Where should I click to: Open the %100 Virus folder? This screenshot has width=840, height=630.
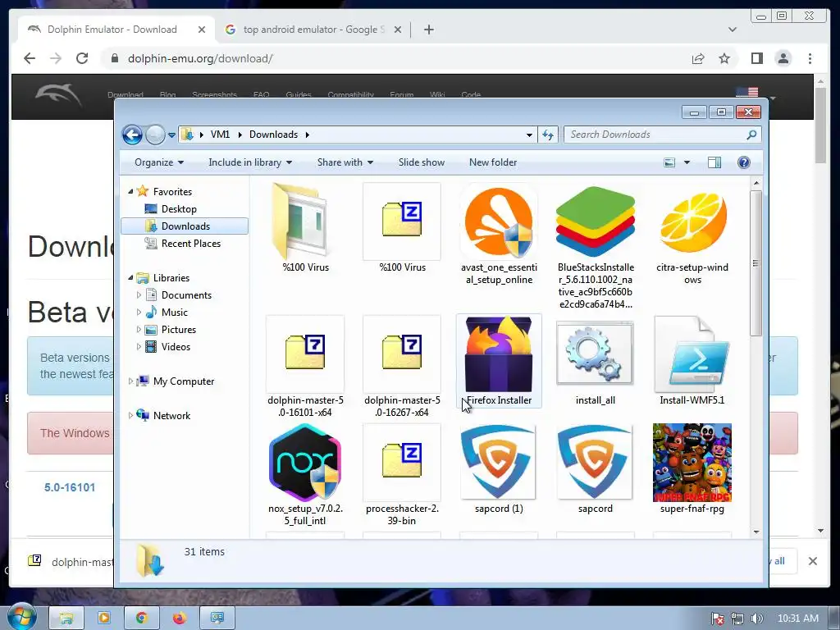coord(305,228)
